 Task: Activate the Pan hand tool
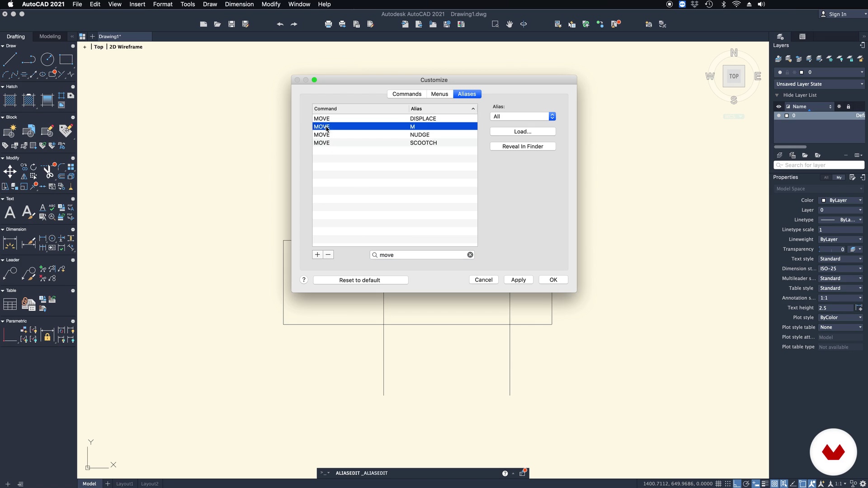tap(509, 24)
